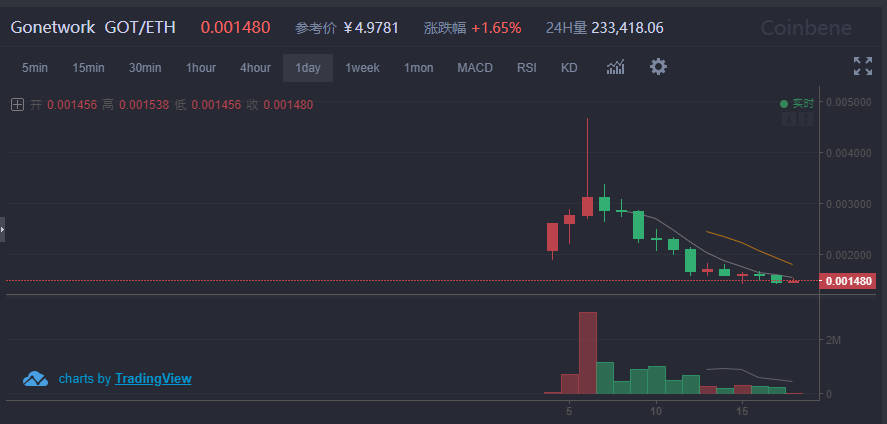Open the chart indicators icon

point(616,67)
